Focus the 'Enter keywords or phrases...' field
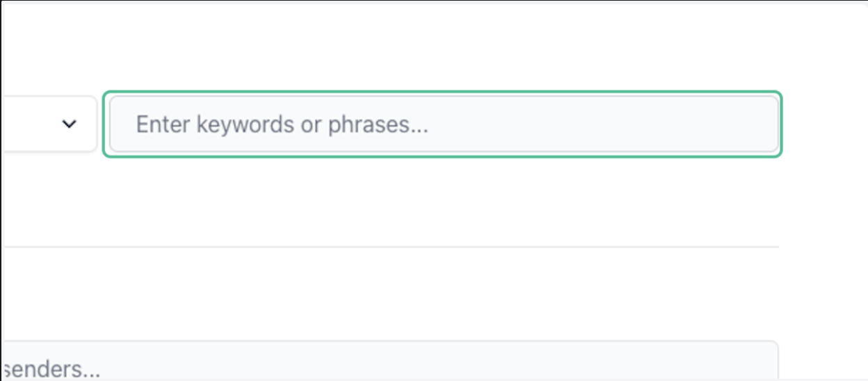The height and width of the screenshot is (381, 868). click(x=443, y=124)
